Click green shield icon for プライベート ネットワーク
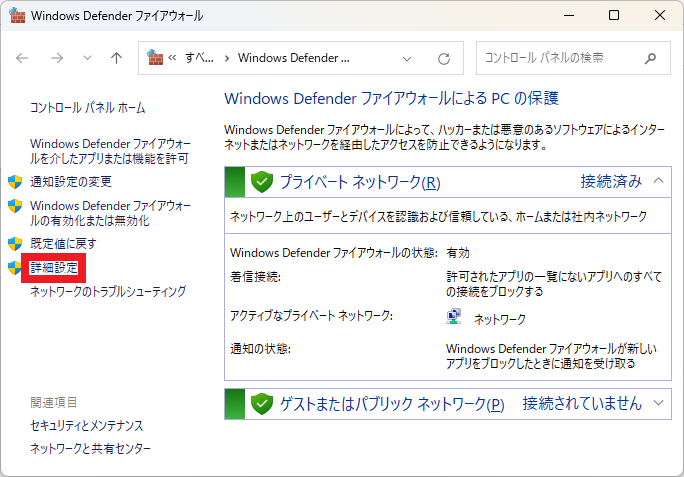 (x=262, y=182)
